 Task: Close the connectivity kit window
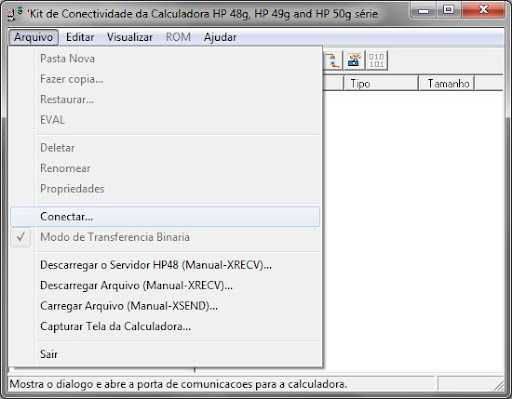483,11
